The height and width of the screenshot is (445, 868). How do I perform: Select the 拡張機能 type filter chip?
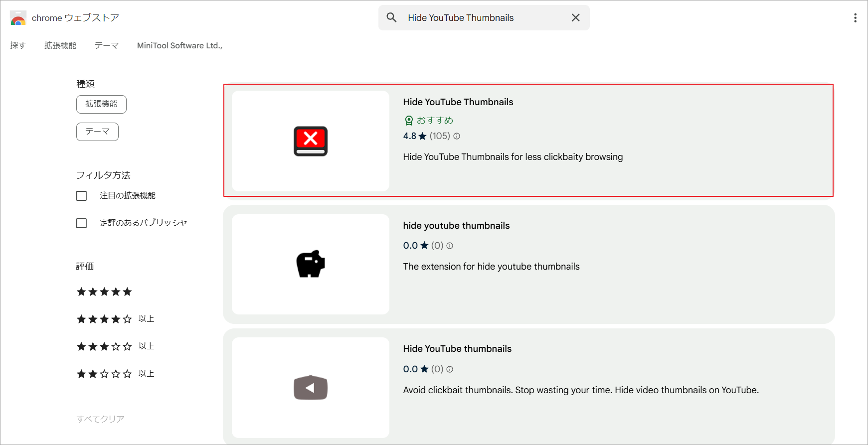coord(101,104)
